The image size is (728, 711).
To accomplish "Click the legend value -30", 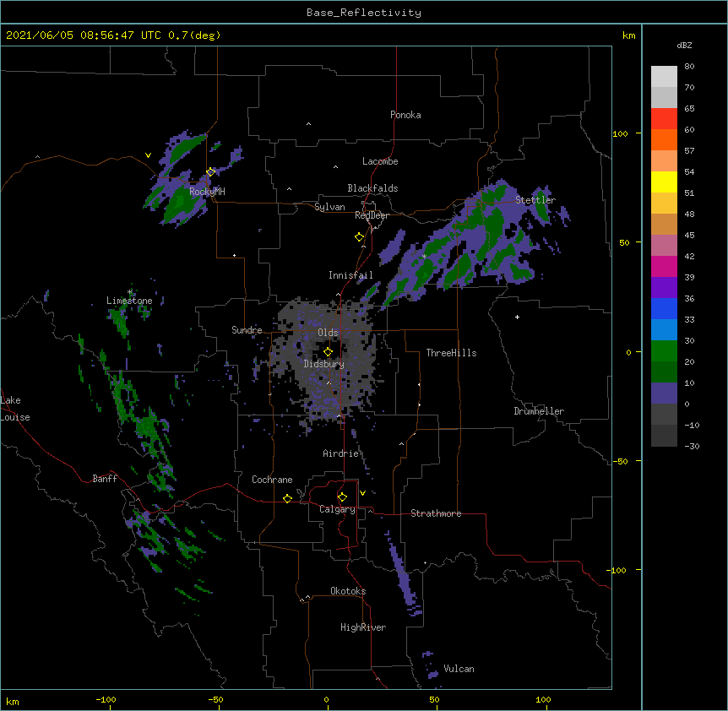I will 692,446.
